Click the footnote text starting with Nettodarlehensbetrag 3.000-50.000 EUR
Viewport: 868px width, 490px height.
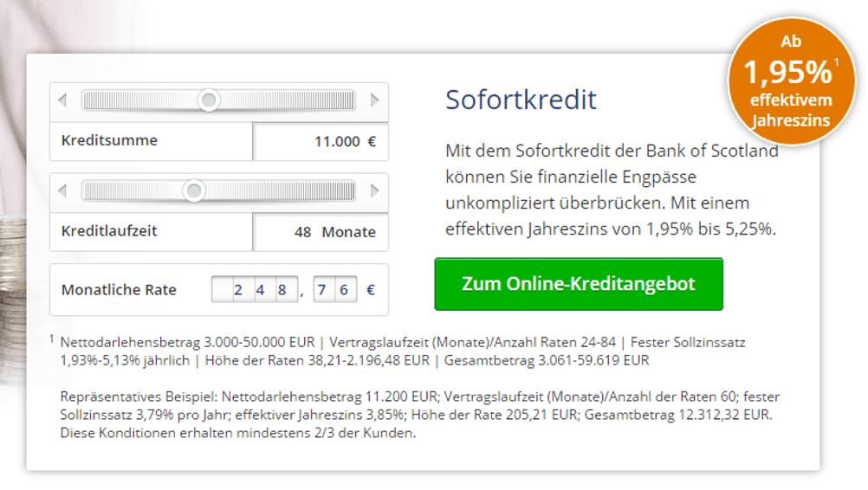[403, 351]
